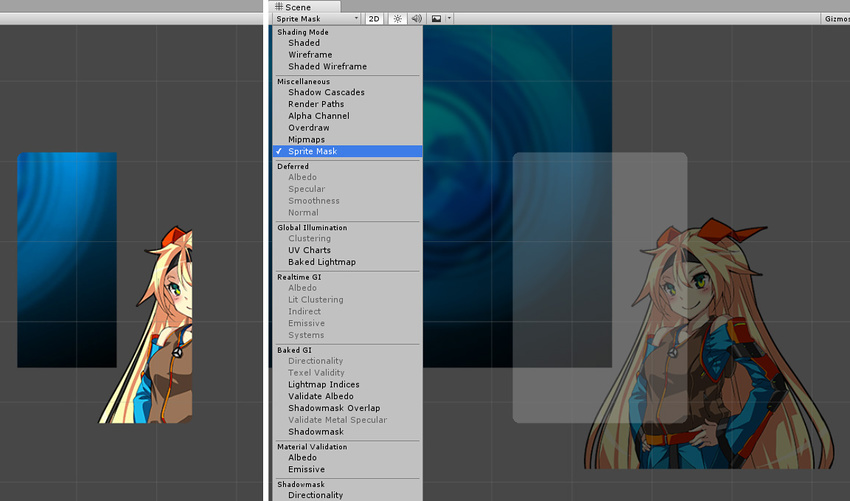Toggle scene lighting sun icon

pos(398,18)
